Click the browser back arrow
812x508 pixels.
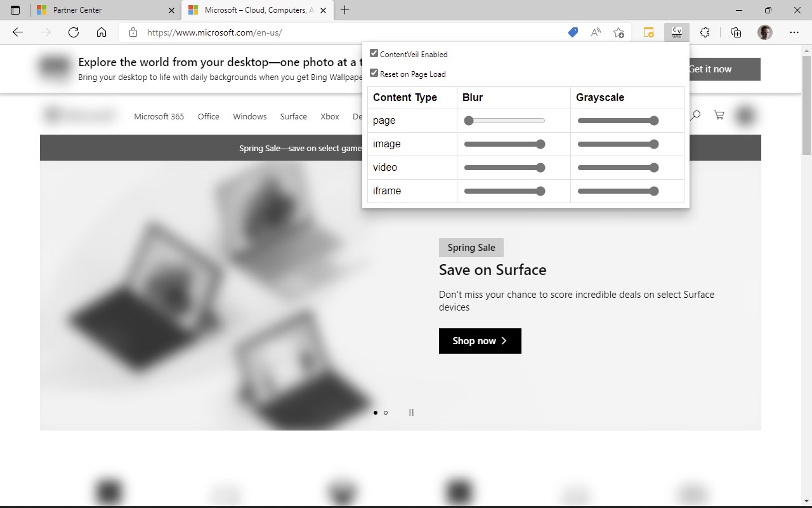[x=18, y=32]
